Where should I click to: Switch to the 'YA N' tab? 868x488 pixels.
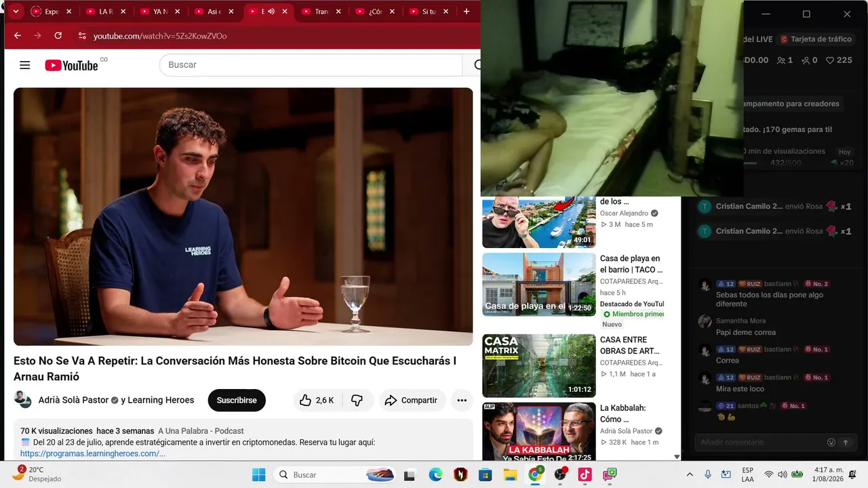click(161, 12)
